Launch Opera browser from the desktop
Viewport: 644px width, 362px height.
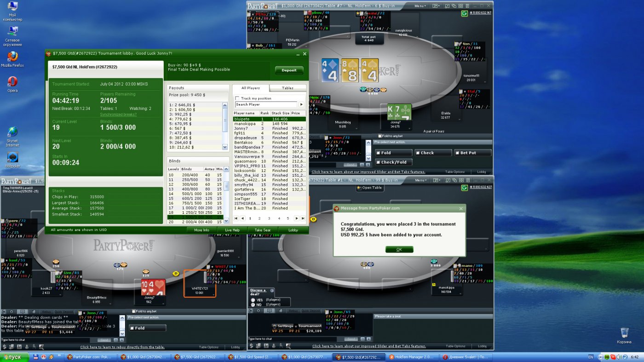12,84
